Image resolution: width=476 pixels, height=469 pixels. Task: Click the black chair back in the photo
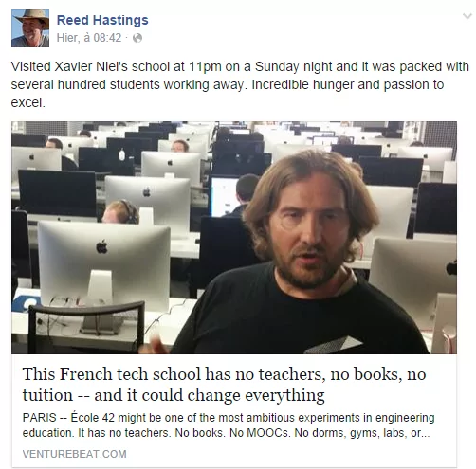(86, 327)
